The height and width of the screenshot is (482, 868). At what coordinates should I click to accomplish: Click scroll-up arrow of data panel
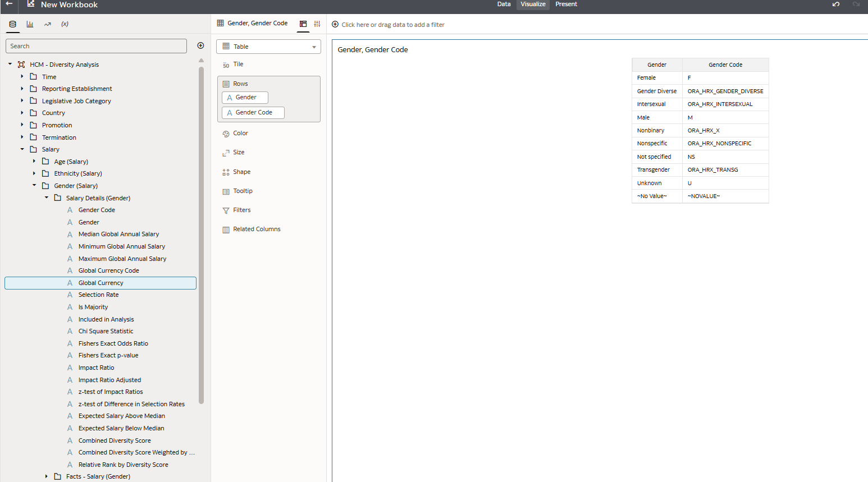pyautogui.click(x=201, y=60)
